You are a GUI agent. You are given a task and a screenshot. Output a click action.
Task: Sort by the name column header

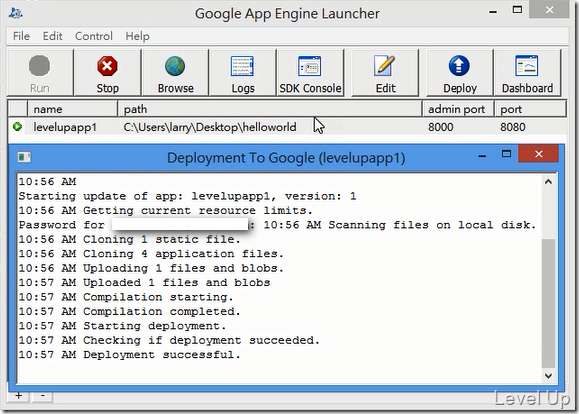pyautogui.click(x=72, y=109)
